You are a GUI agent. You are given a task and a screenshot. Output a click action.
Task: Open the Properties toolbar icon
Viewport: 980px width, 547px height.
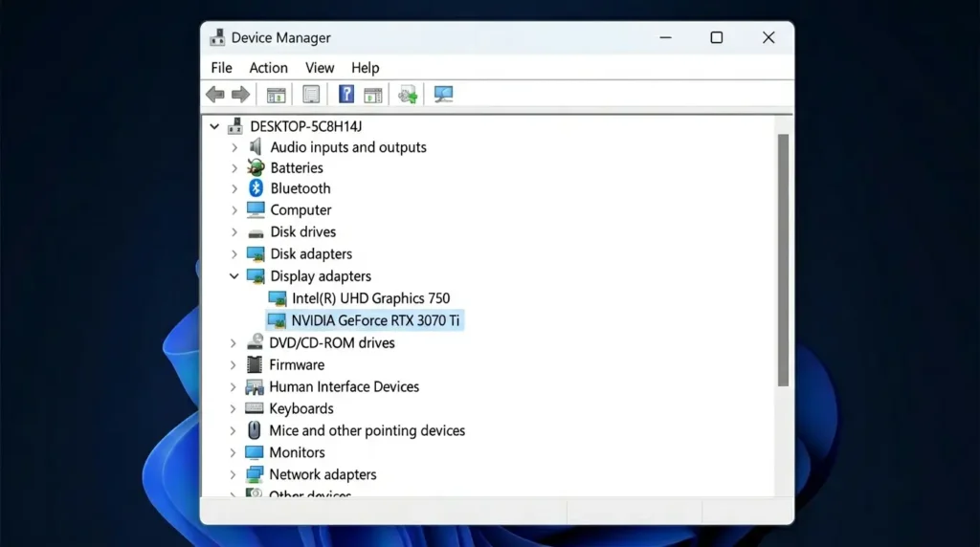(311, 95)
